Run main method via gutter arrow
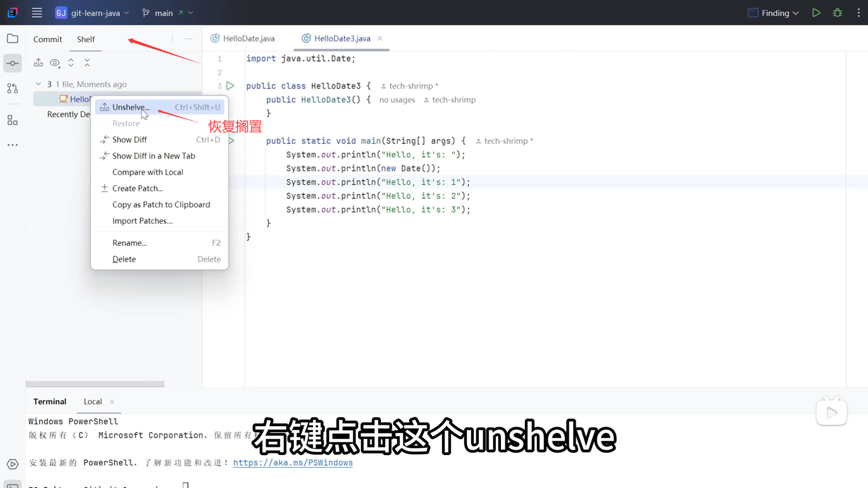Viewport: 868px width, 488px height. 231,141
